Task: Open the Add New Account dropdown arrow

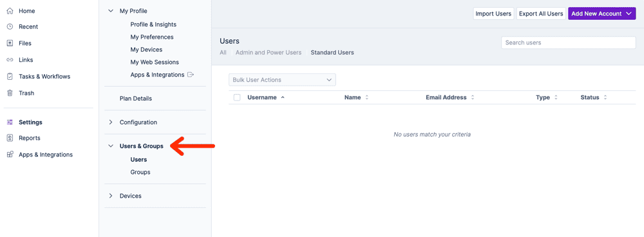Action: [x=629, y=14]
